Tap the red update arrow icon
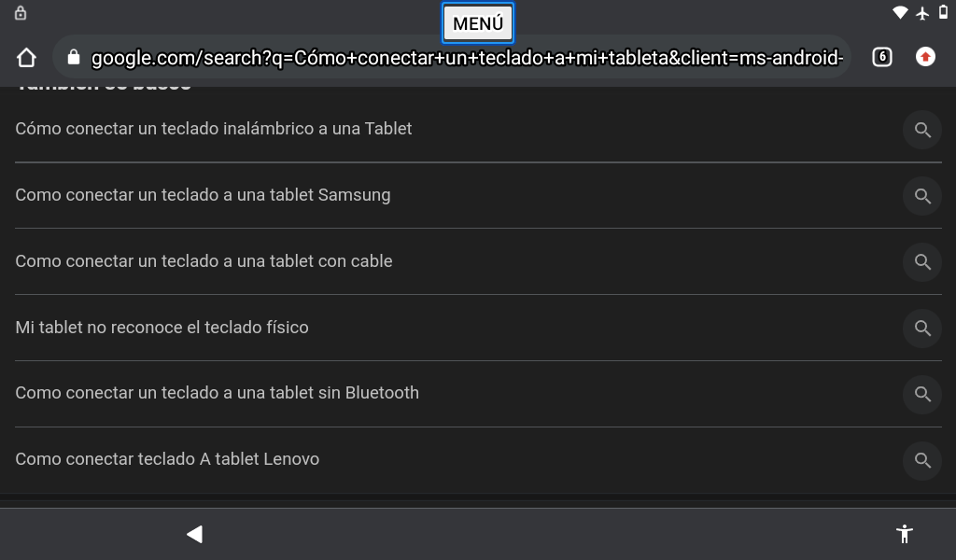Screen dimensions: 956x560 click(925, 57)
